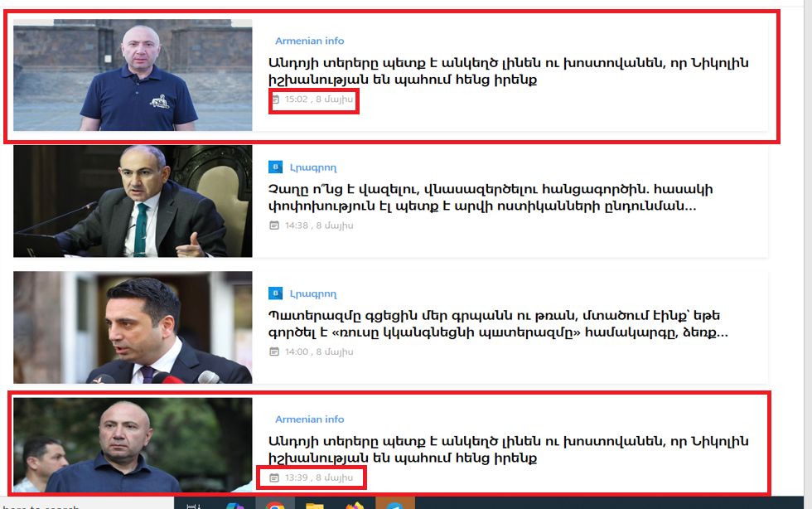Image resolution: width=812 pixels, height=509 pixels.
Task: Click thumbnail of speaker at microphones
Action: coord(133,327)
